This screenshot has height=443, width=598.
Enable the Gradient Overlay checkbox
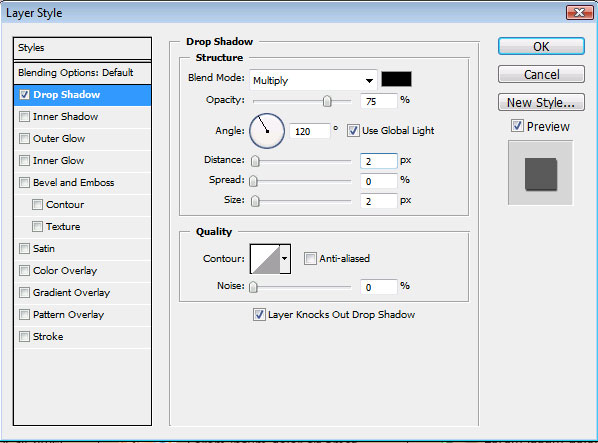tap(24, 293)
